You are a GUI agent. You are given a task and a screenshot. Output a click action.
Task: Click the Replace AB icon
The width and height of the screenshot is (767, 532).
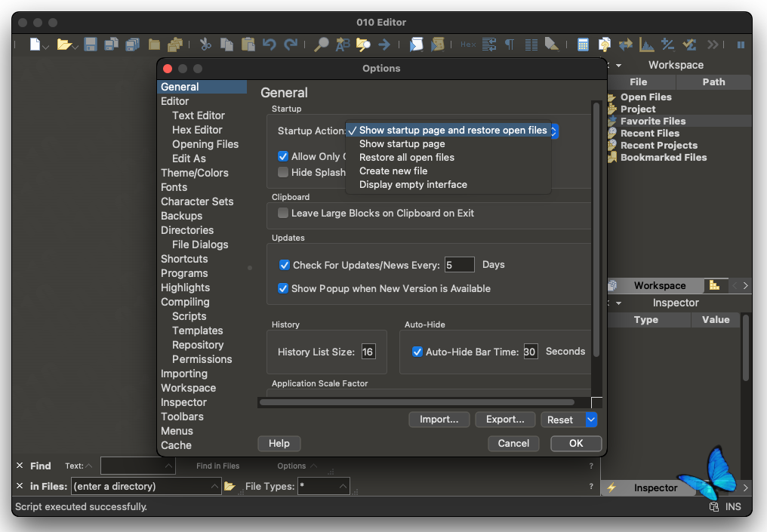pyautogui.click(x=343, y=45)
